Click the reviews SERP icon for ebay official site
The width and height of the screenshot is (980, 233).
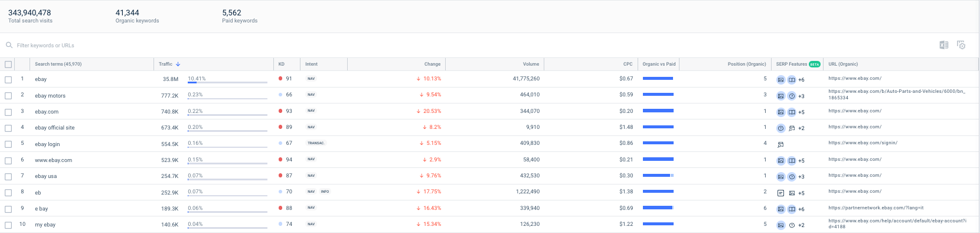click(x=792, y=128)
